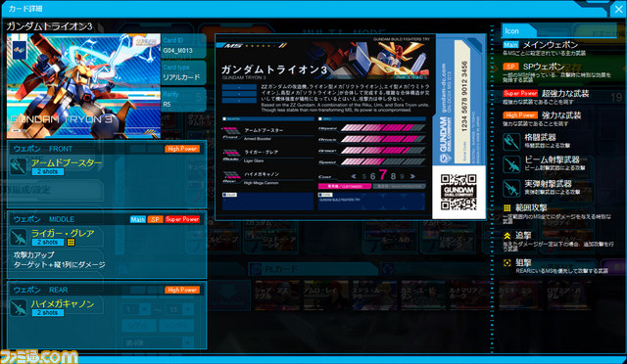627x364 pixels.
Task: Click the yellow 範囲攻撃 grid icon
Action: (507, 207)
